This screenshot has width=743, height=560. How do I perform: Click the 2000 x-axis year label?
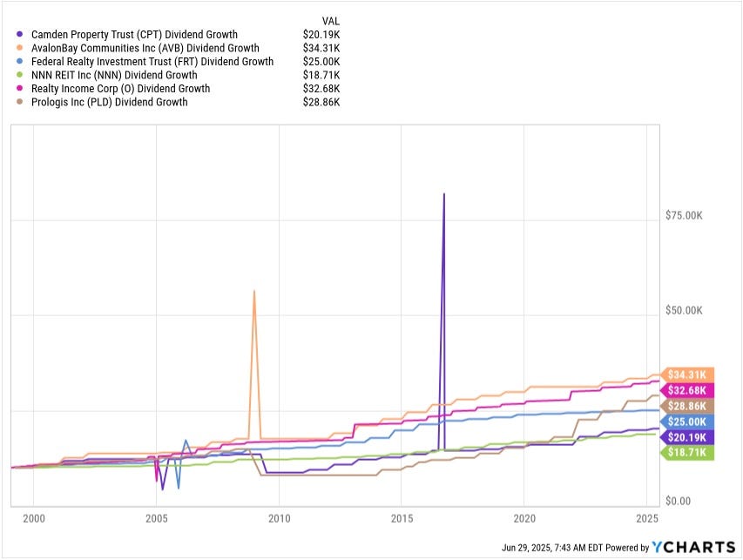pyautogui.click(x=34, y=518)
